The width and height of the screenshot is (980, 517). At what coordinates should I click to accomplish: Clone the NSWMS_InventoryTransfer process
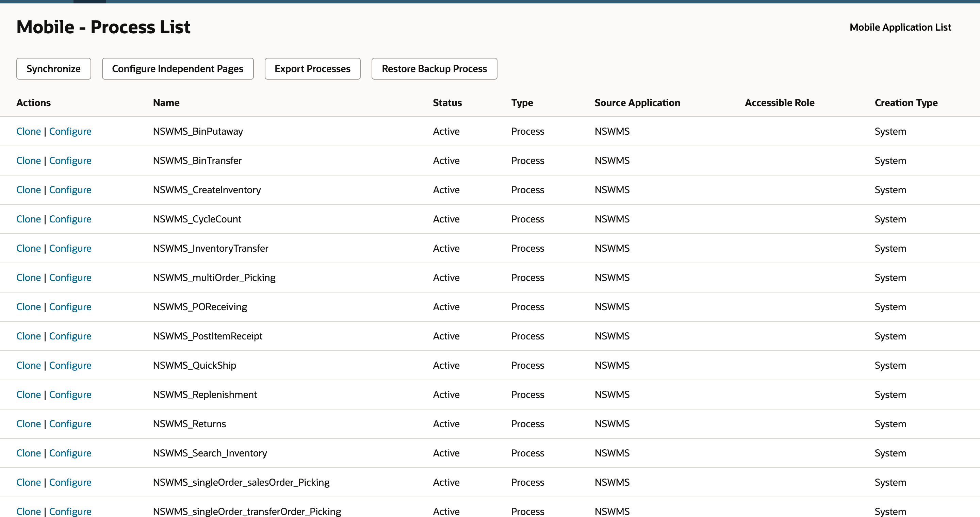tap(29, 248)
